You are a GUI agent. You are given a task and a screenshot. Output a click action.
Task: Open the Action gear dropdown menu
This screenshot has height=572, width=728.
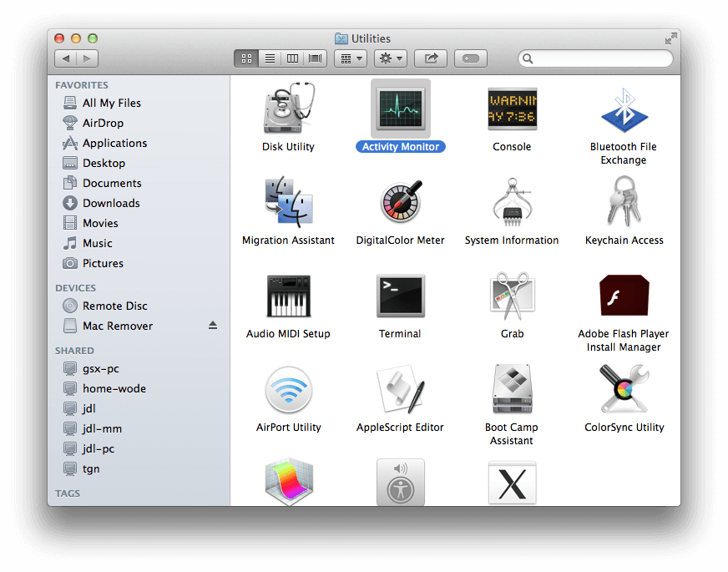pos(391,58)
